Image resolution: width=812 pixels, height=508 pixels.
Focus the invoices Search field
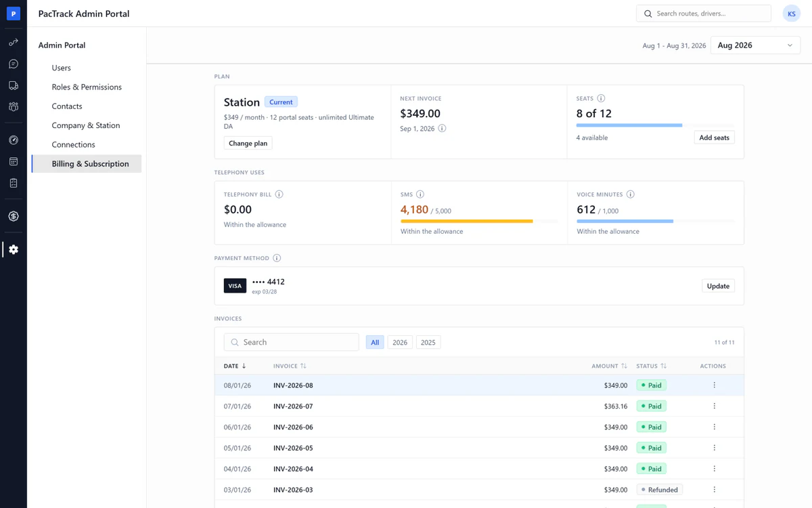[292, 342]
